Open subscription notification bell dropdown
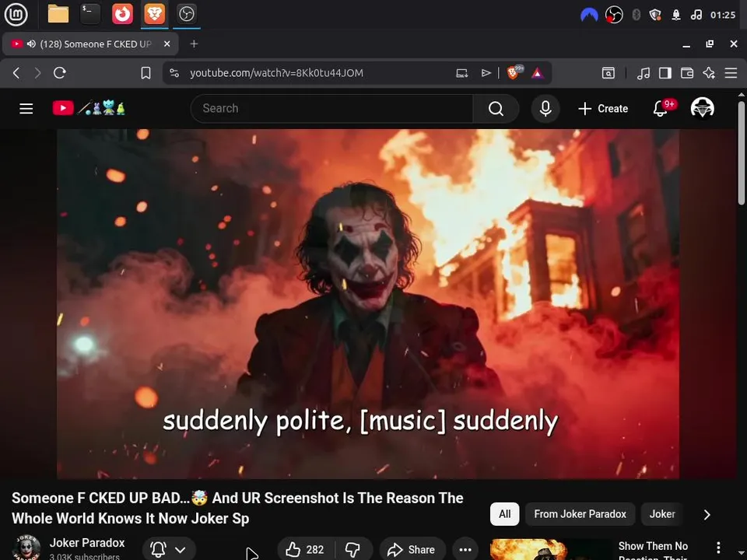Image resolution: width=747 pixels, height=560 pixels. 169,550
